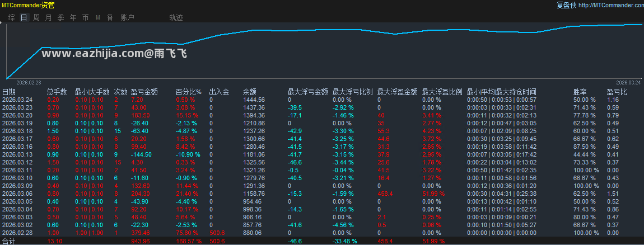644x245 pixels.
Task: Click the -39.5 max floating loss cell
Action: [x=295, y=107]
